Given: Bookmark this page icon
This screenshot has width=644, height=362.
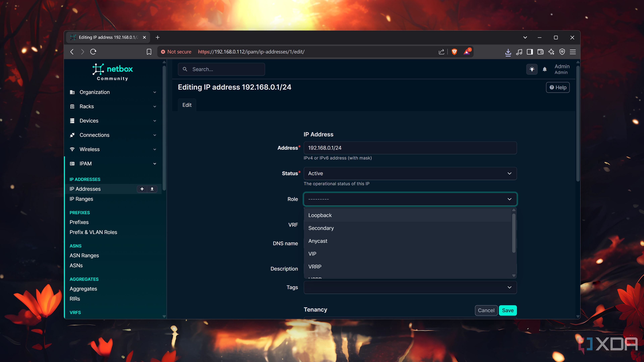Looking at the screenshot, I should (149, 52).
